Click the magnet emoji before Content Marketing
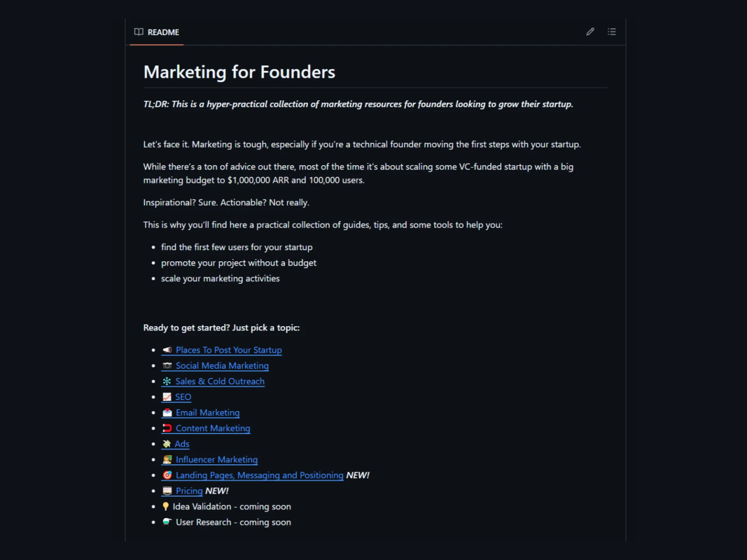Viewport: 747px width, 560px height. 167,428
